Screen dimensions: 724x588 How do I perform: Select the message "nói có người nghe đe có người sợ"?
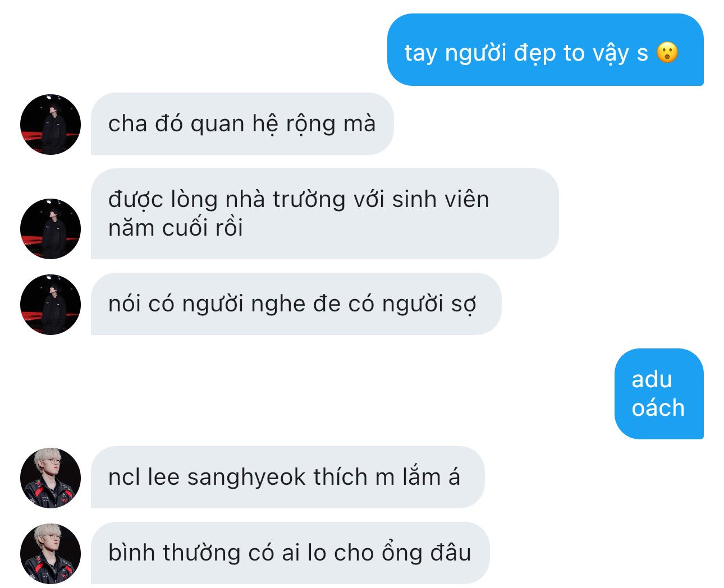pos(296,304)
